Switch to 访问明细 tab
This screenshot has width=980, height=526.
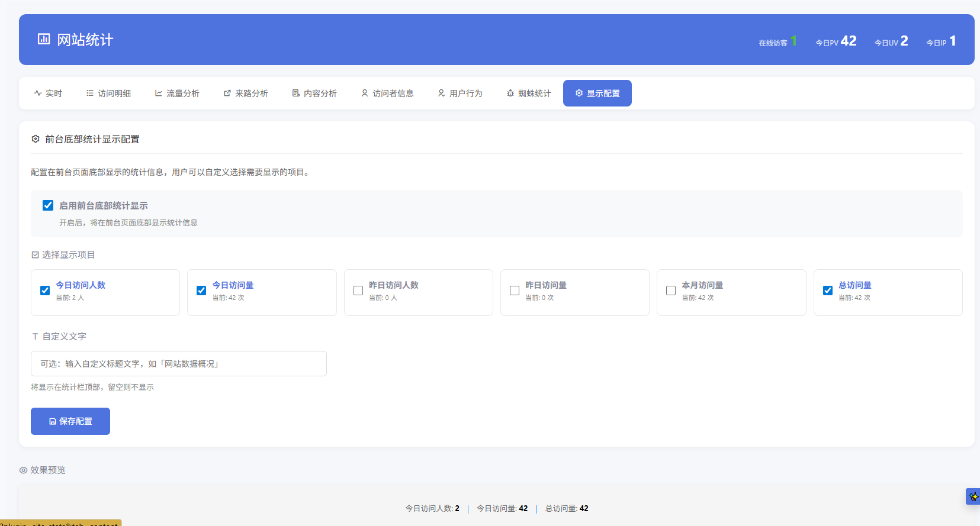coord(108,93)
